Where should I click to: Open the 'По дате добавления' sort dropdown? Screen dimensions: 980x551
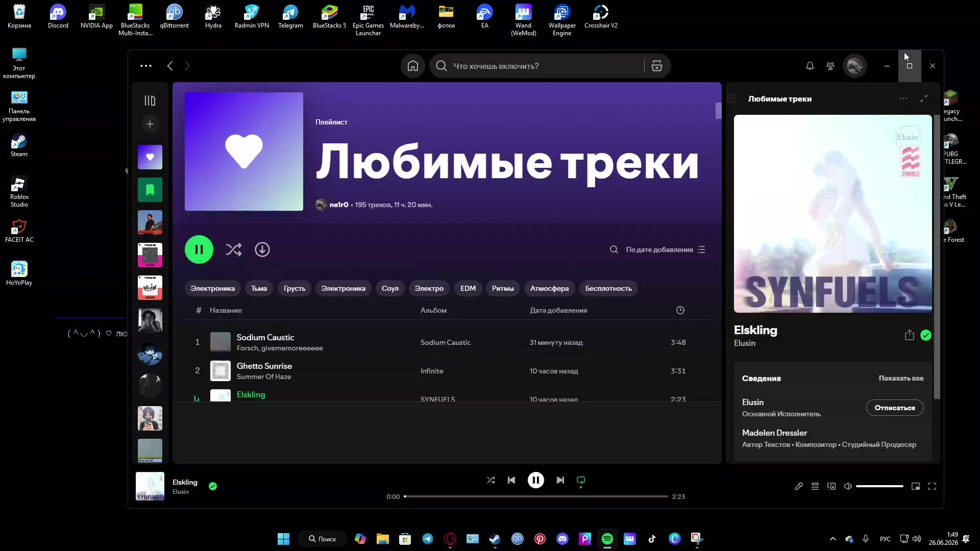(x=666, y=249)
